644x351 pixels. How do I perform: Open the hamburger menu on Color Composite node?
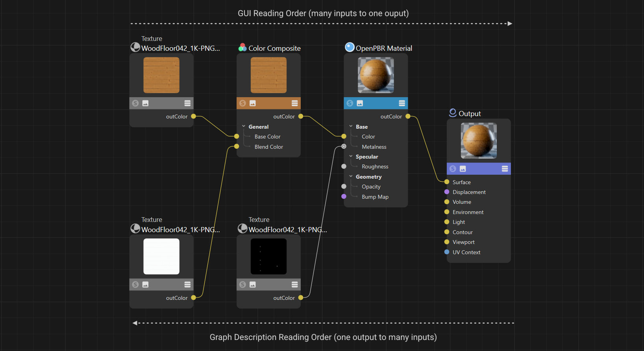294,103
